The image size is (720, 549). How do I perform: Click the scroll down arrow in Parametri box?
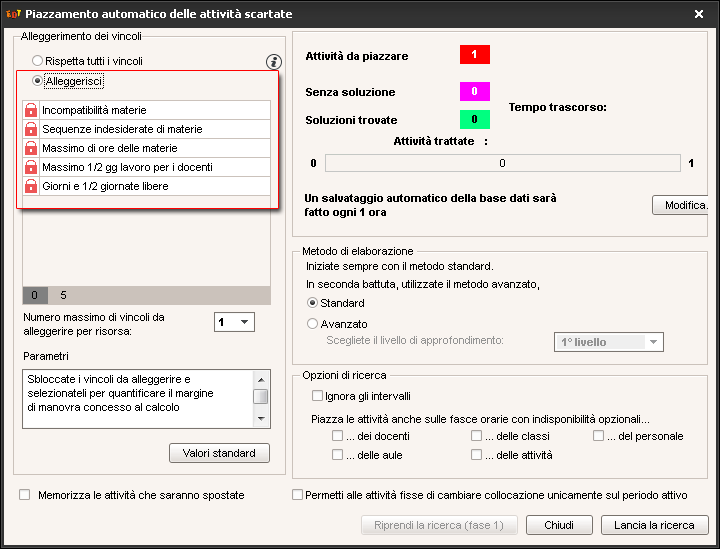pyautogui.click(x=261, y=418)
